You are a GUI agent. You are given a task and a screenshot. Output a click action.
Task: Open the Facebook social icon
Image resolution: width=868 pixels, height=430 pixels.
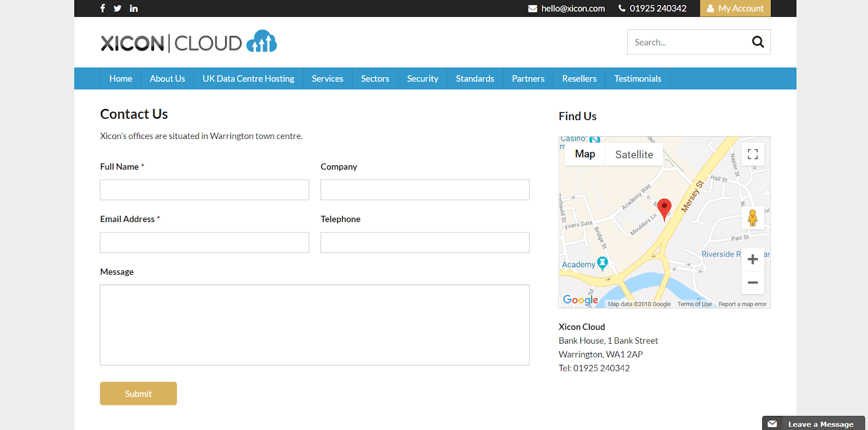[103, 8]
